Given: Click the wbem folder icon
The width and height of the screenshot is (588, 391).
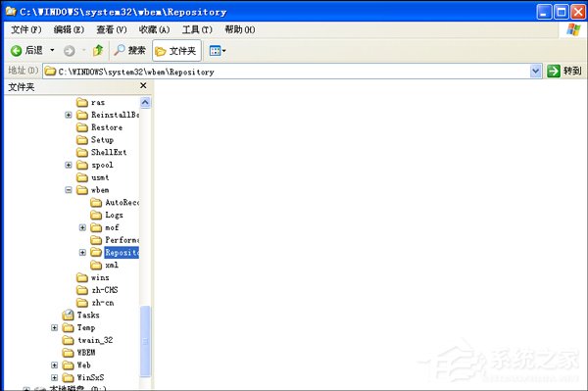Looking at the screenshot, I should click(82, 190).
